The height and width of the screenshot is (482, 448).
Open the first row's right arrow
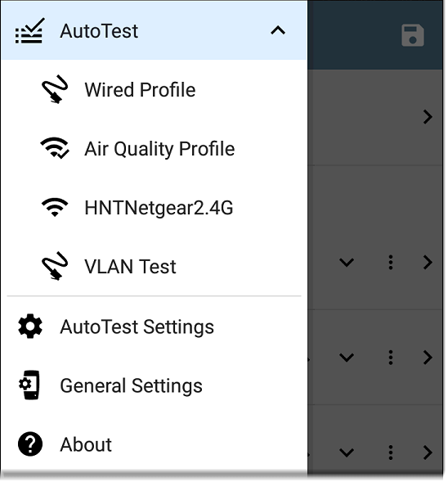click(428, 117)
